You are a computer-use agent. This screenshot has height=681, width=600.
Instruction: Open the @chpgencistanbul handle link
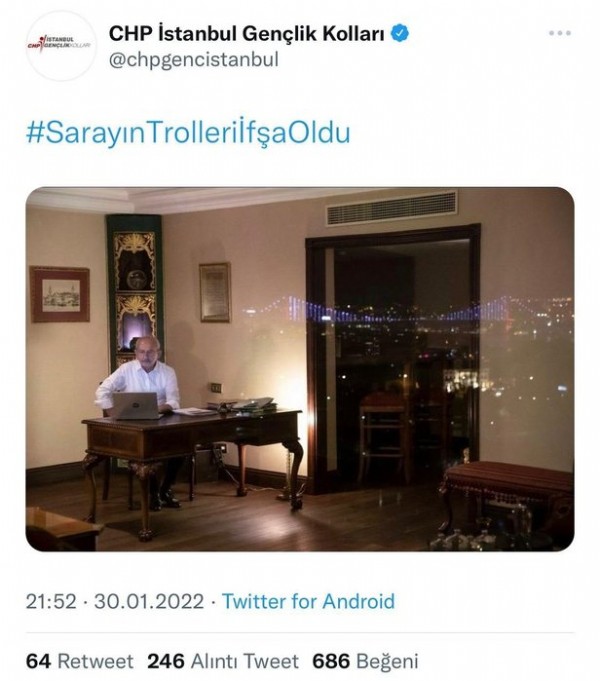coord(195,60)
